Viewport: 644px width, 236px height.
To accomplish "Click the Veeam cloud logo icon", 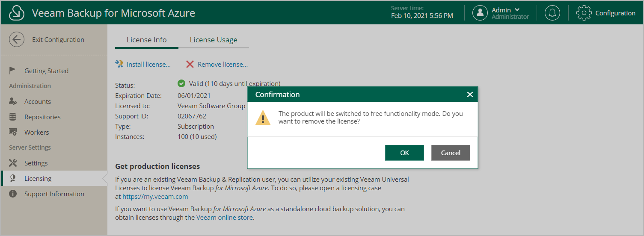I will (x=17, y=13).
